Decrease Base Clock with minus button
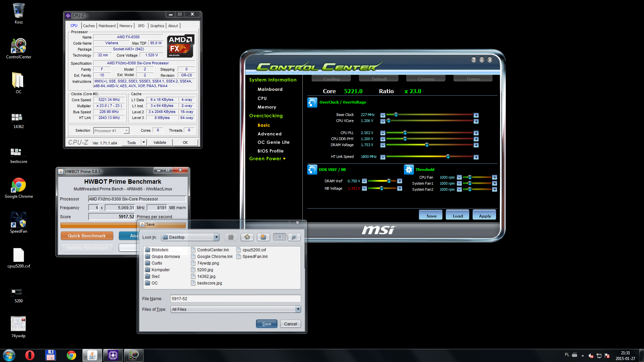Image resolution: width=644 pixels, height=362 pixels. [383, 115]
